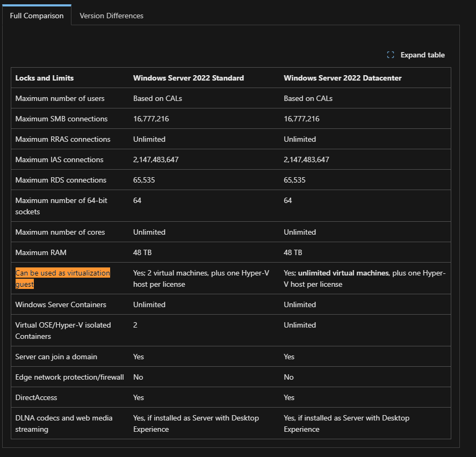Click the Edge network protection/firewall label
Image resolution: width=476 pixels, height=457 pixels.
[x=69, y=377]
